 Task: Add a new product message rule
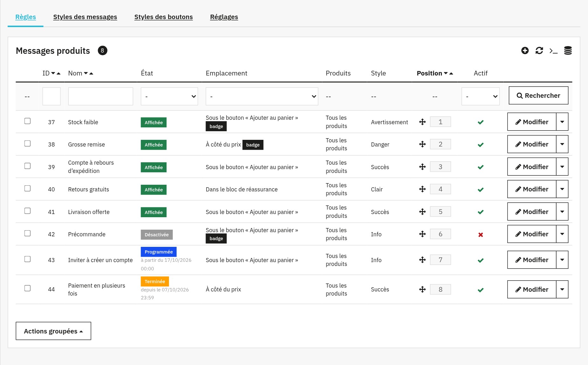click(525, 51)
